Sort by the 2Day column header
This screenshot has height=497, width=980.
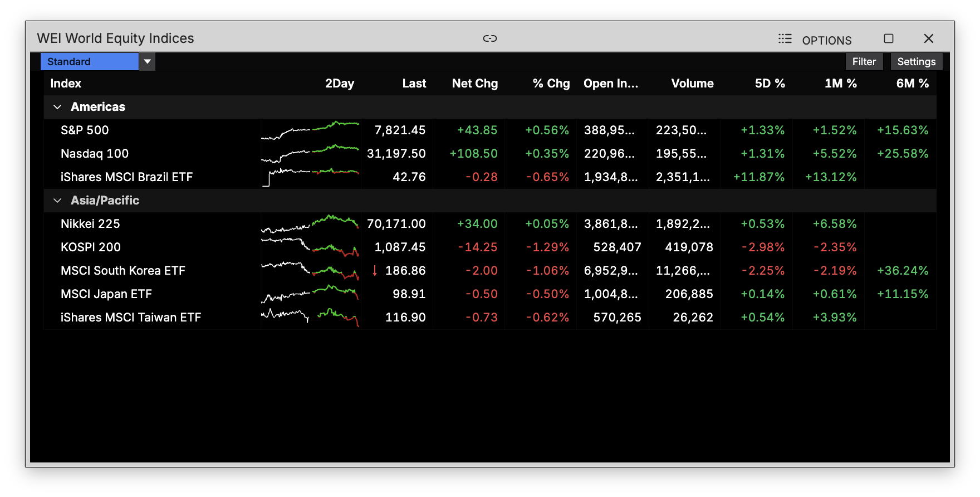point(340,84)
